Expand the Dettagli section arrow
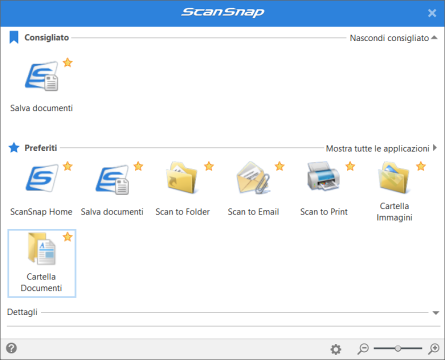Screen dimensions: 445x360 436,313
